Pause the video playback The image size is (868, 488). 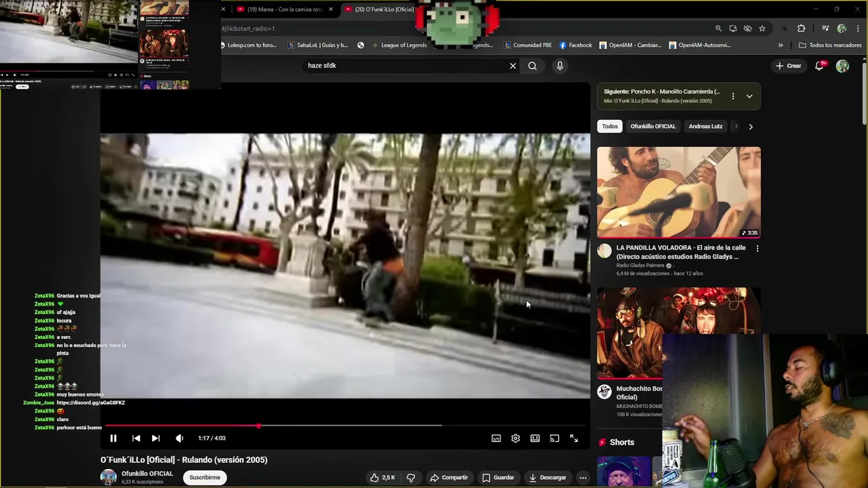pyautogui.click(x=113, y=439)
